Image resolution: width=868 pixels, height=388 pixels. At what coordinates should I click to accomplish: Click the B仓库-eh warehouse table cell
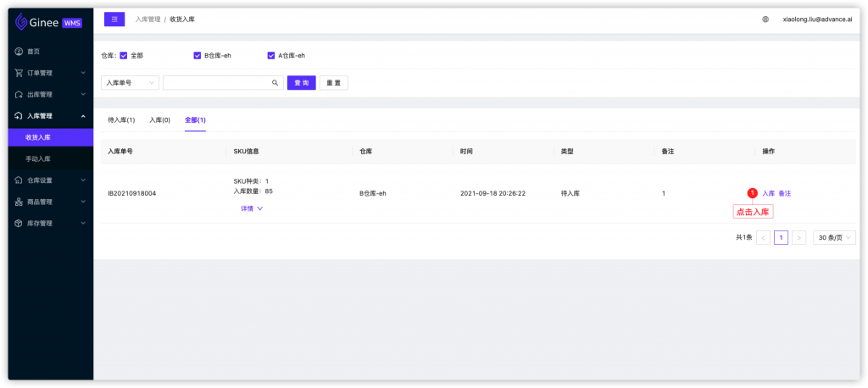[x=373, y=194]
